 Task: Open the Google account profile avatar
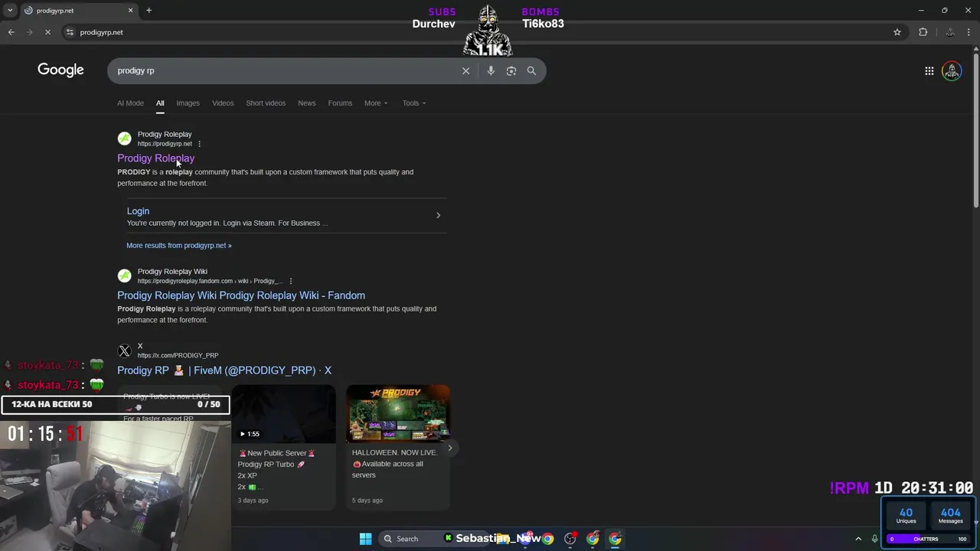click(952, 70)
